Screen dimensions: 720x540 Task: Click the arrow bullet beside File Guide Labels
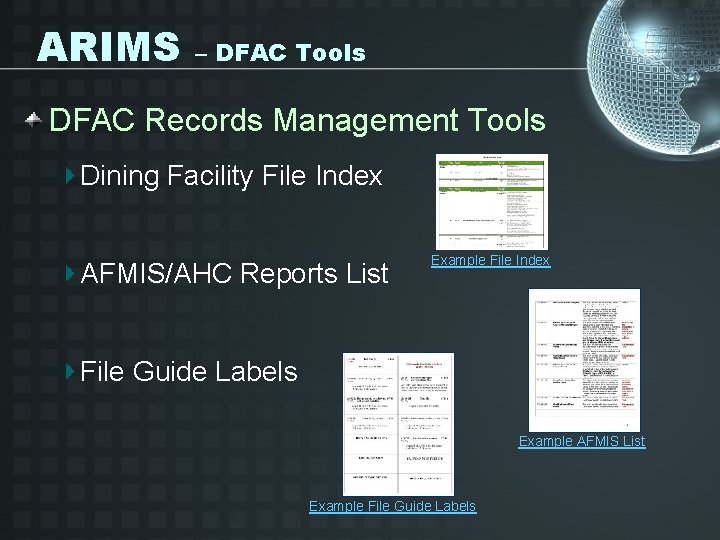[x=70, y=371]
